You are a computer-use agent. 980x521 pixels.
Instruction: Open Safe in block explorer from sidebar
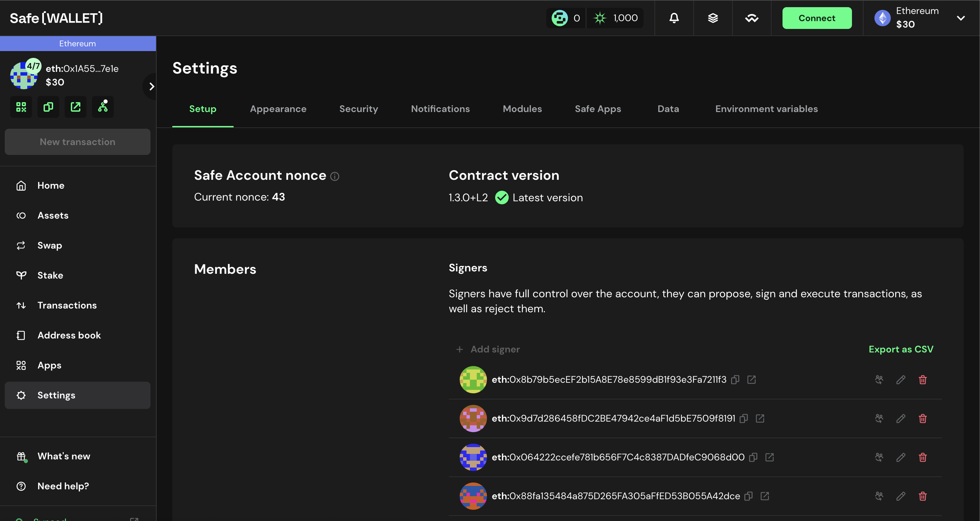point(76,107)
